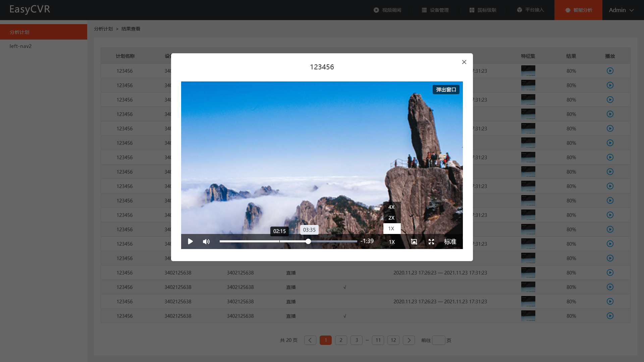This screenshot has width=644, height=362.
Task: Close the 123456 video dialog
Action: tap(464, 62)
